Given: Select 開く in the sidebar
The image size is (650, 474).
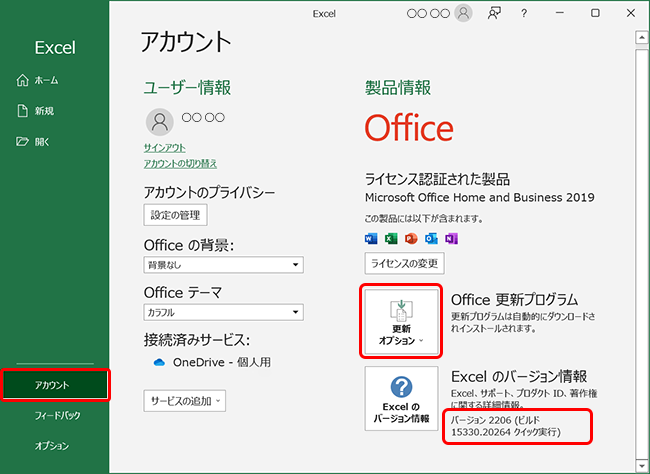Looking at the screenshot, I should [x=33, y=142].
